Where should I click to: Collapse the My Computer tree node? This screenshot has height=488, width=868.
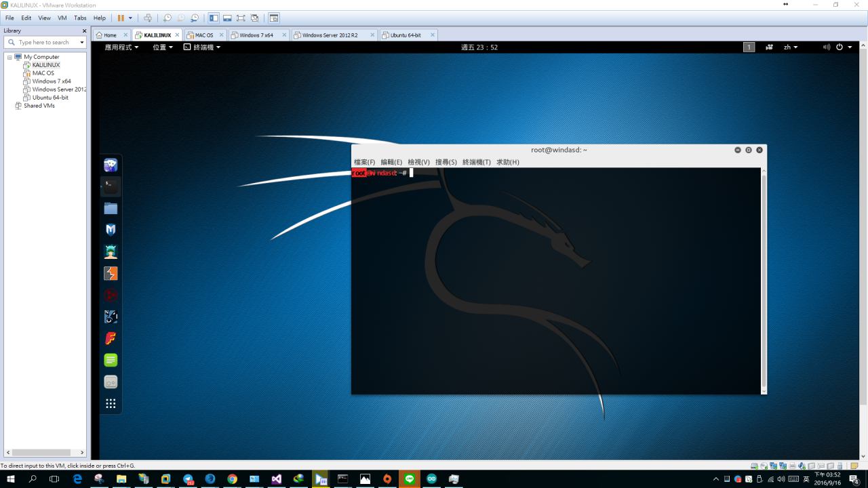pos(9,57)
